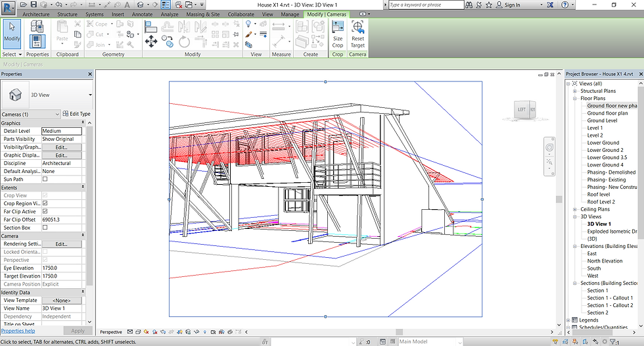The width and height of the screenshot is (644, 346).
Task: Open the Revit application menu R button
Action: [x=9, y=7]
